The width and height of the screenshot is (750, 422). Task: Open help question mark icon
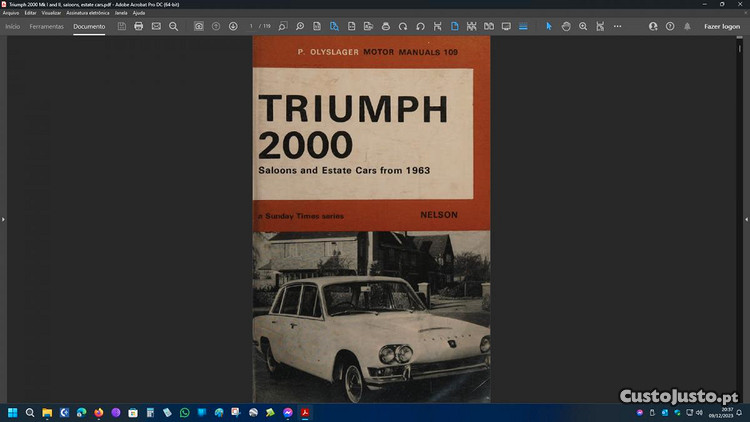pyautogui.click(x=670, y=26)
